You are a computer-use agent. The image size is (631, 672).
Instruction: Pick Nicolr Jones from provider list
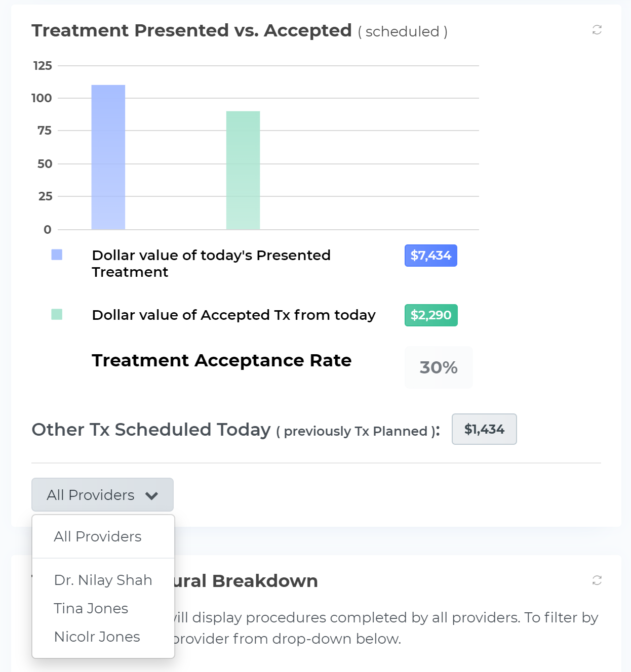pyautogui.click(x=97, y=637)
